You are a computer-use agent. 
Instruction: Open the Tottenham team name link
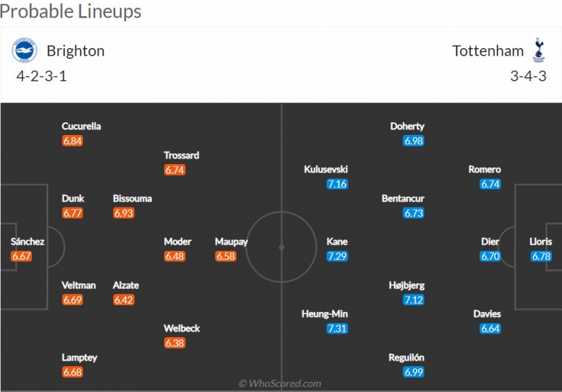tap(488, 51)
